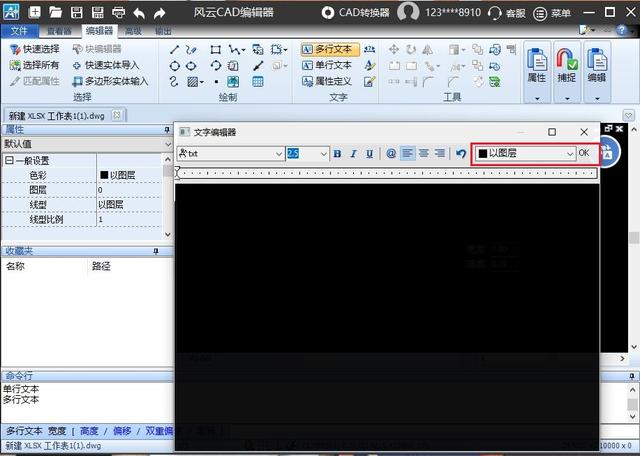Click OK in the text editor
The image size is (640, 456).
coord(584,153)
